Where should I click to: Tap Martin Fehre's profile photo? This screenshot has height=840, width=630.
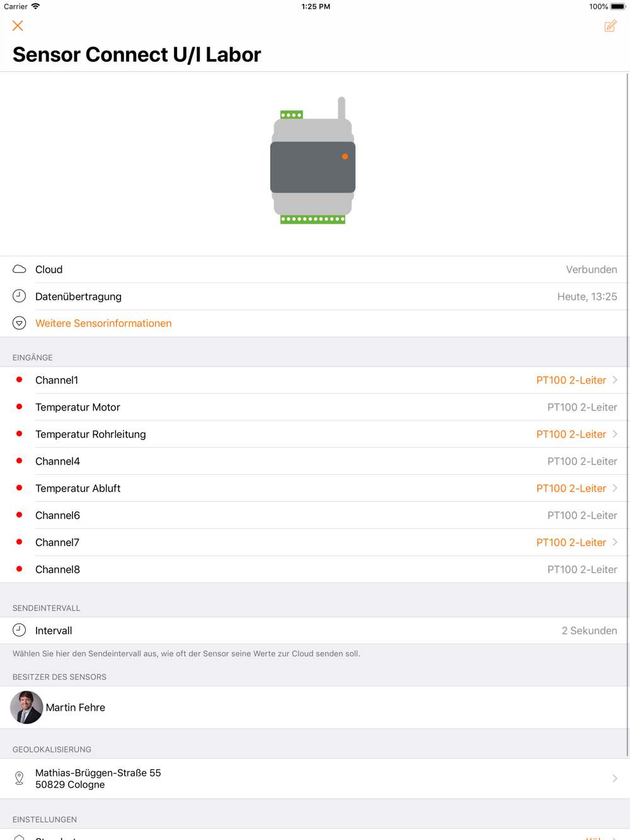[26, 707]
